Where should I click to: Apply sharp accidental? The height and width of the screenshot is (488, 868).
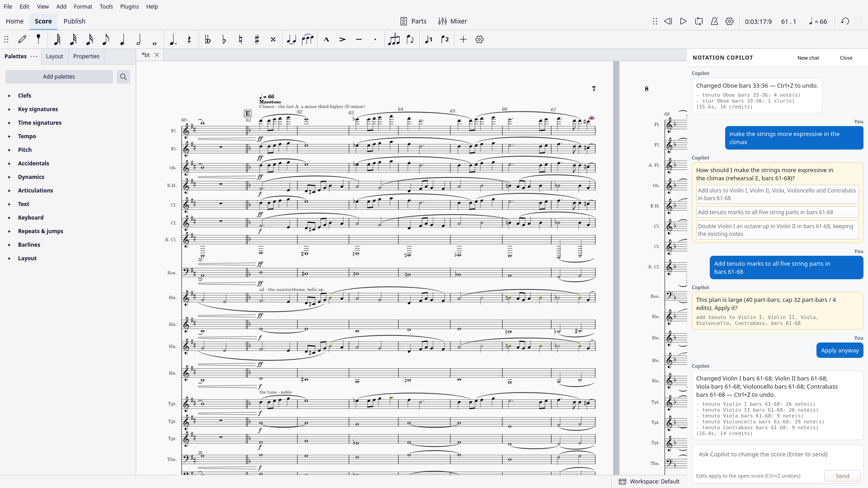[257, 40]
